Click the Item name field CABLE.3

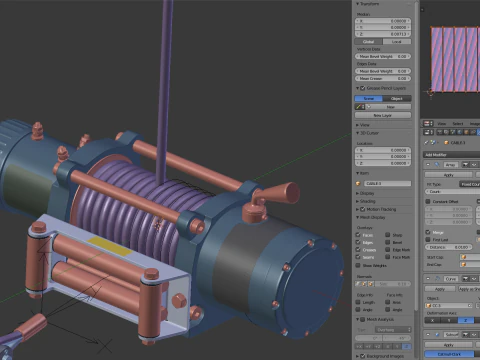tap(387, 184)
